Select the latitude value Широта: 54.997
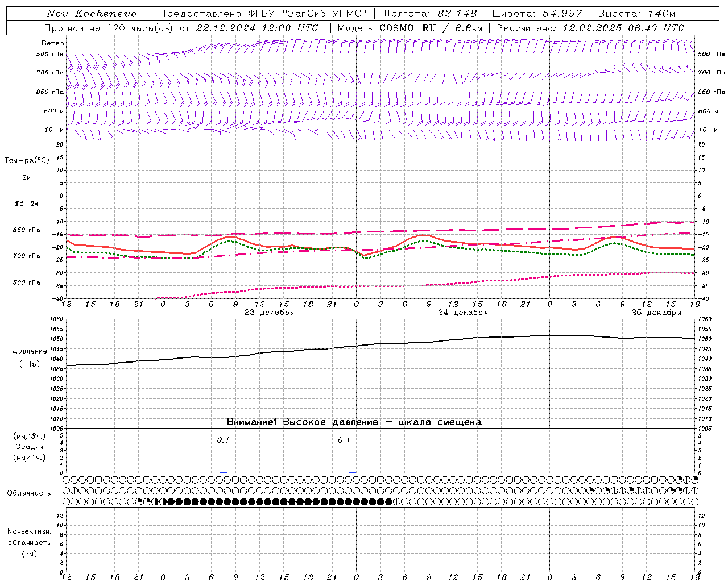 point(537,14)
